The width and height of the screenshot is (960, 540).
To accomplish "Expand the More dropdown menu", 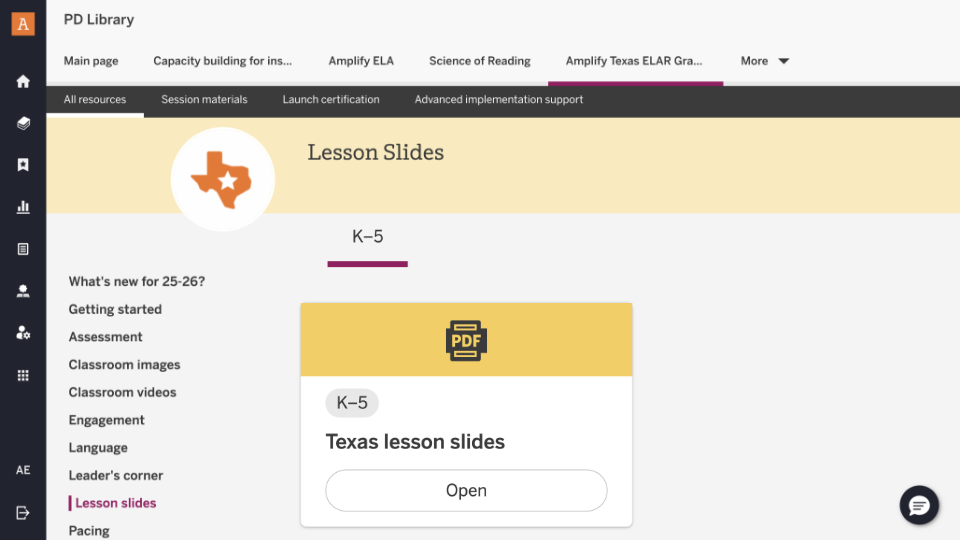I will coord(765,61).
